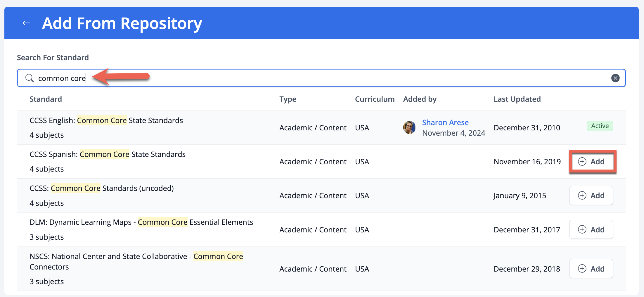Screen dimensions: 644x297
Task: Click the Add From Repository title
Action: pyautogui.click(x=122, y=23)
